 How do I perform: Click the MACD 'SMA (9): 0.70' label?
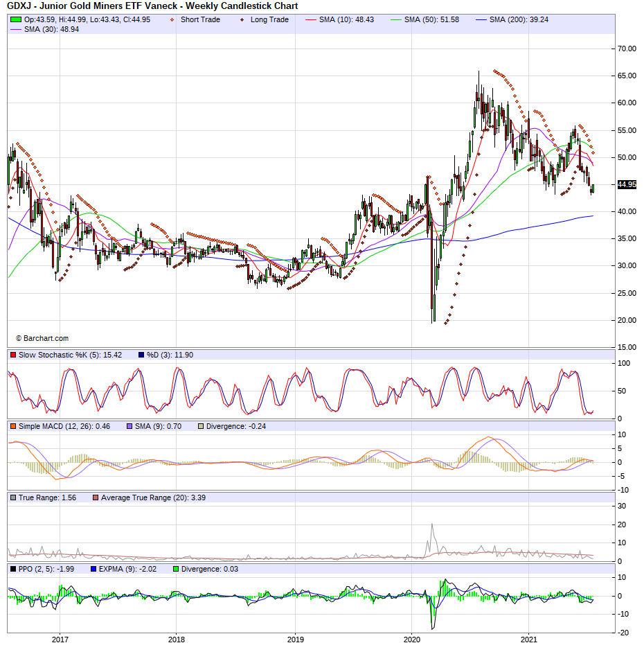159,426
